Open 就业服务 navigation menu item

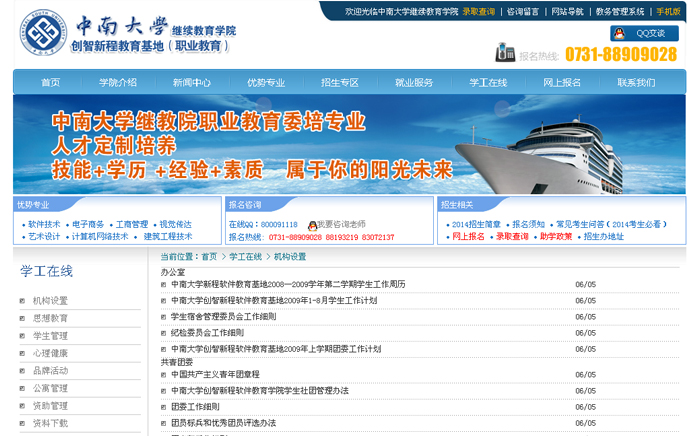coord(414,82)
